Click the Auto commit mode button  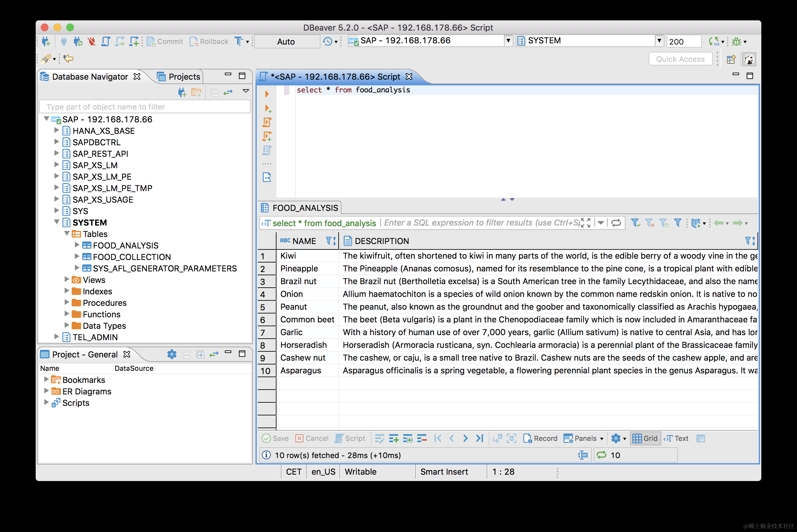point(286,42)
